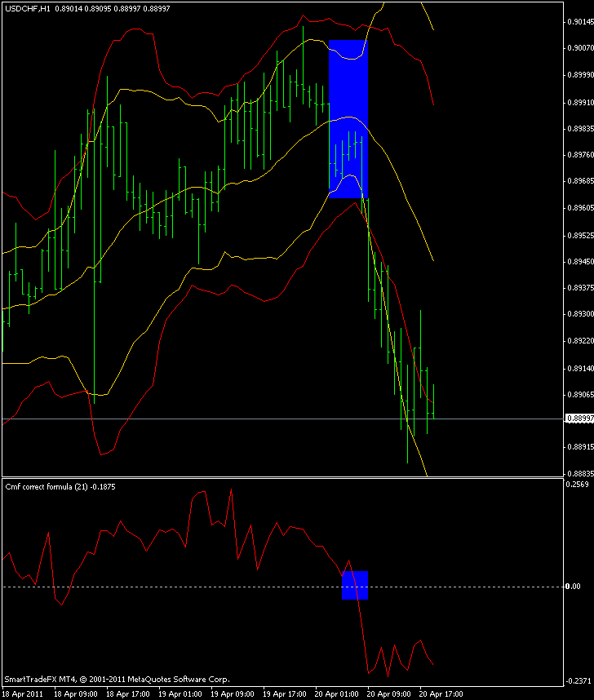Click the dashed zero line in indicator window
This screenshot has height=700, width=594.
pyautogui.click(x=282, y=587)
